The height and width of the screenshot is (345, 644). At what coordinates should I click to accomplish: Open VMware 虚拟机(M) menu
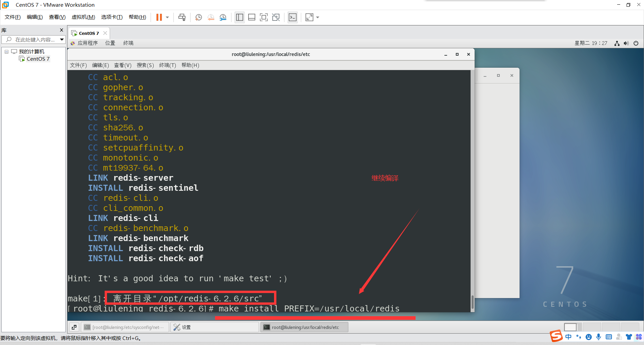click(84, 17)
